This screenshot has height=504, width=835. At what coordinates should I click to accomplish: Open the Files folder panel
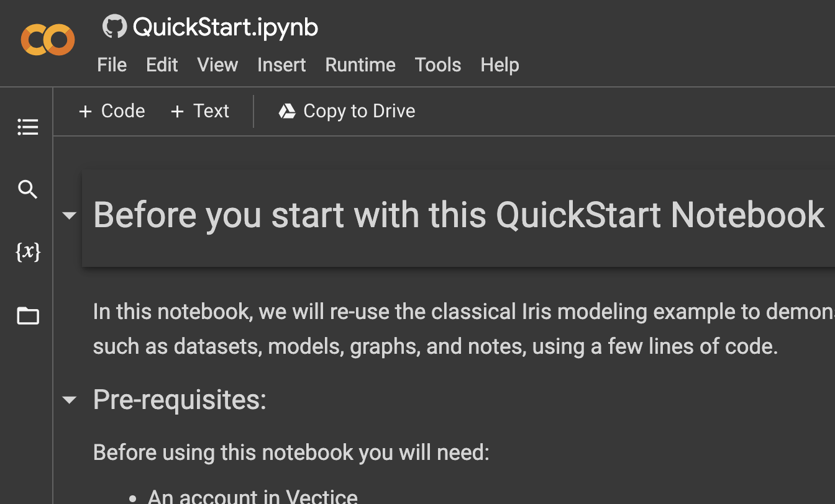(x=28, y=316)
